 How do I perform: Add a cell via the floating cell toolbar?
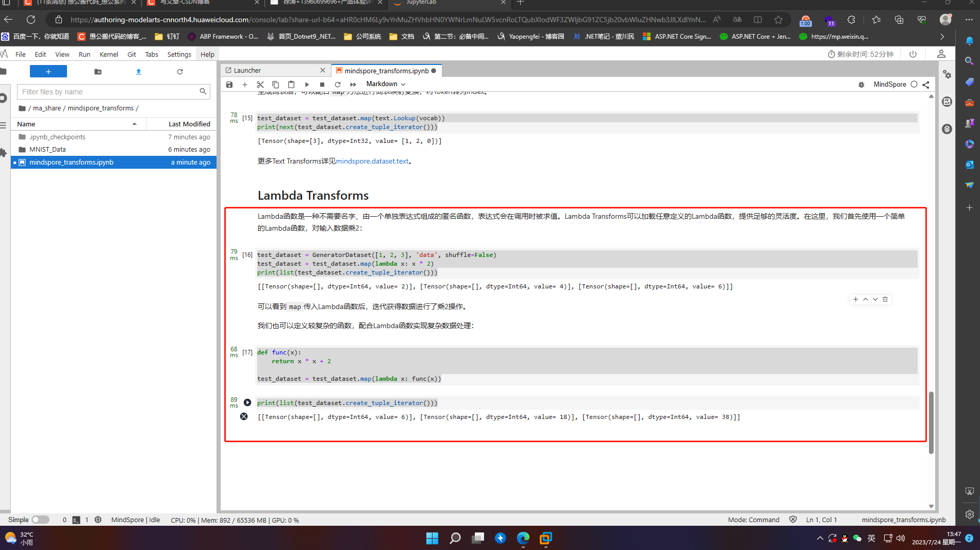tap(856, 299)
